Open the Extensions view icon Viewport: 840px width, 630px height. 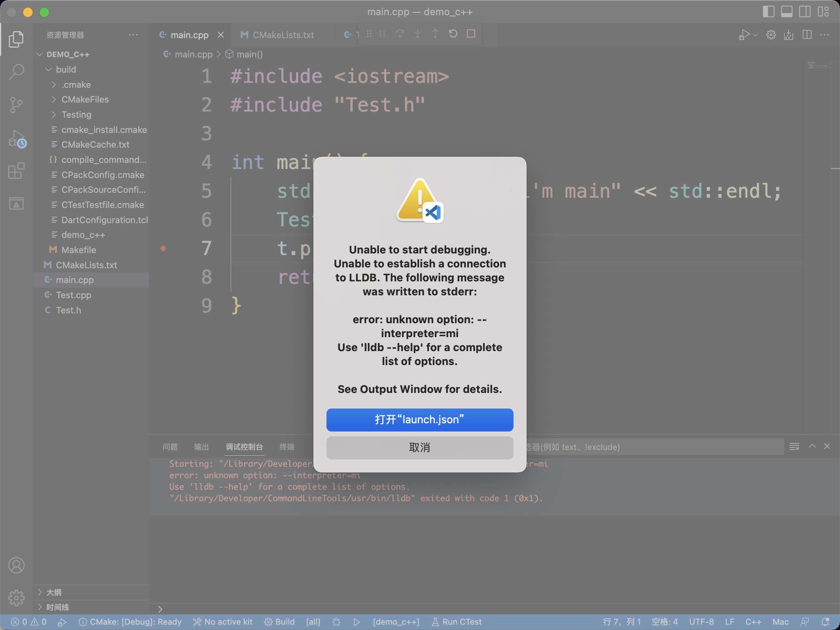pyautogui.click(x=16, y=171)
